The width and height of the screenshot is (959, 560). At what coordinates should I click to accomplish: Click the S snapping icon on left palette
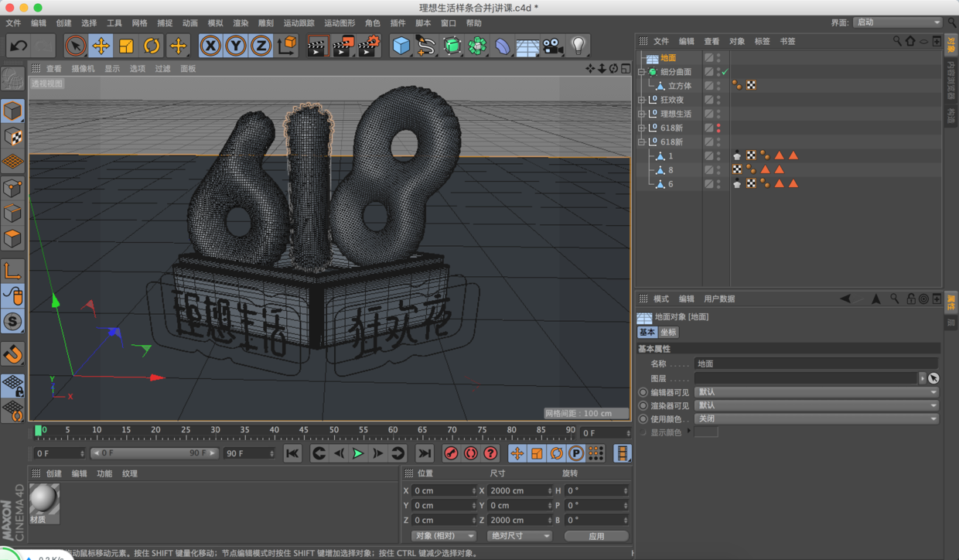point(12,321)
